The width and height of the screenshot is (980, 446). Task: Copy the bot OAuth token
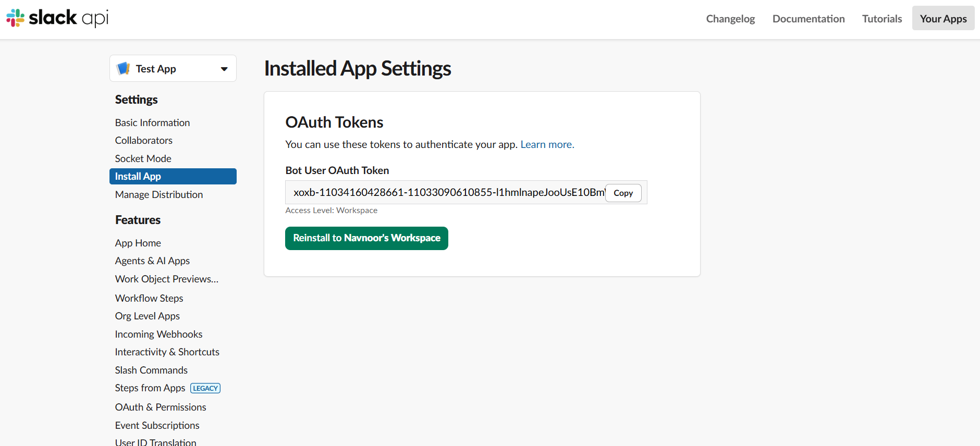coord(623,193)
